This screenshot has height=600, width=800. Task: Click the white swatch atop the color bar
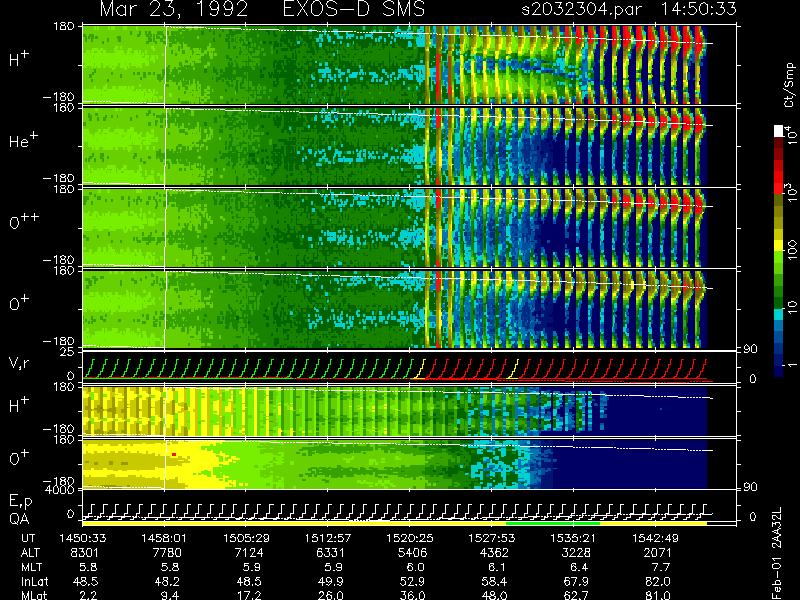pos(779,131)
